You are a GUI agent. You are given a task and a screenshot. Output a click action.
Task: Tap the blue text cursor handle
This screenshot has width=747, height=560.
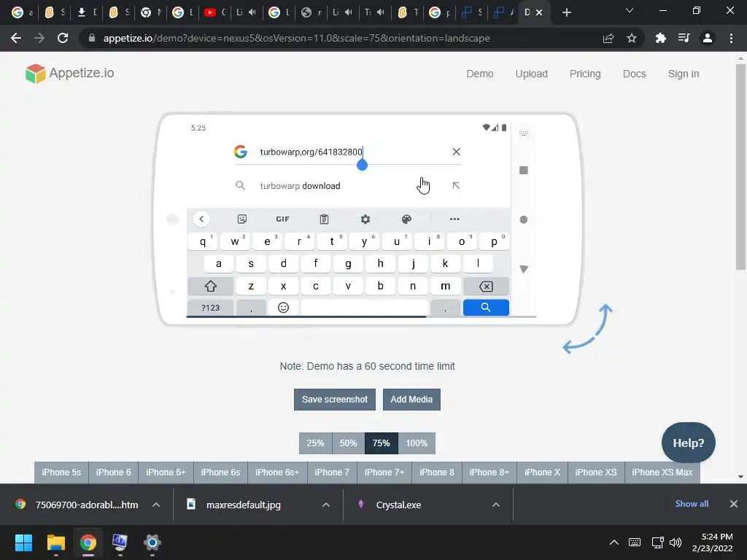tap(362, 164)
